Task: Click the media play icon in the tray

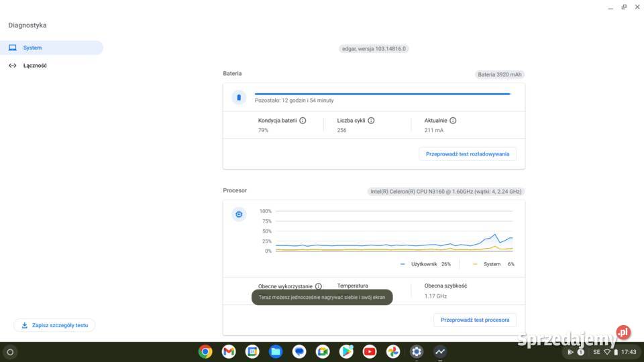Action: [570, 352]
